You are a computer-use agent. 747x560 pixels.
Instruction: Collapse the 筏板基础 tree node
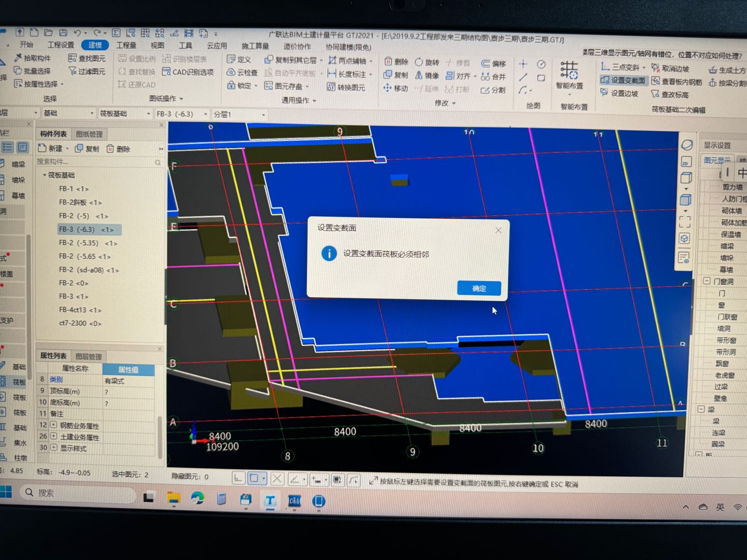(x=44, y=175)
